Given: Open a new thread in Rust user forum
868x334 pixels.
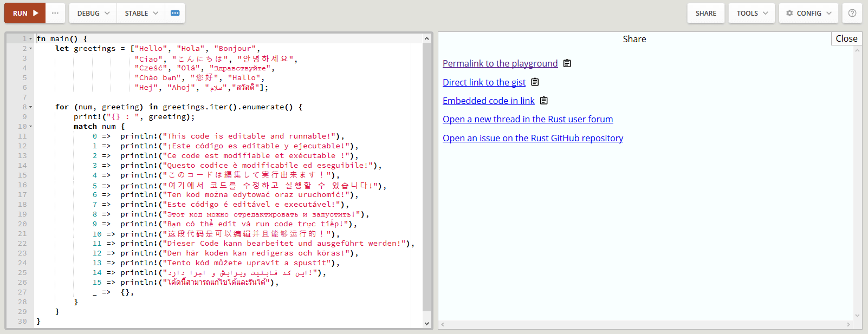Looking at the screenshot, I should click(x=527, y=119).
